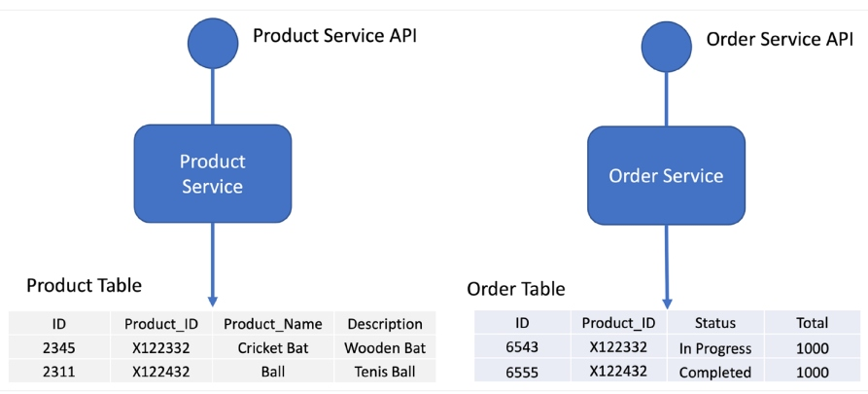Click Total column header in Order Table
The width and height of the screenshot is (868, 394).
(812, 323)
